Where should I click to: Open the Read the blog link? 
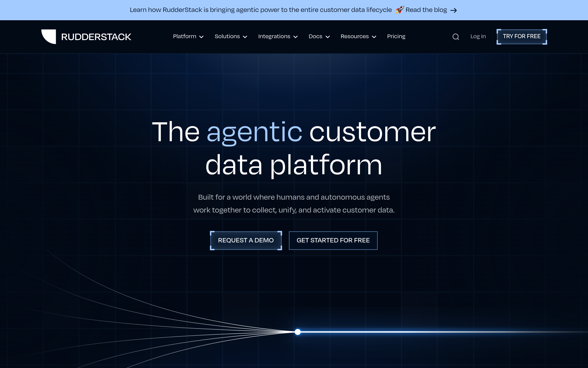click(426, 10)
